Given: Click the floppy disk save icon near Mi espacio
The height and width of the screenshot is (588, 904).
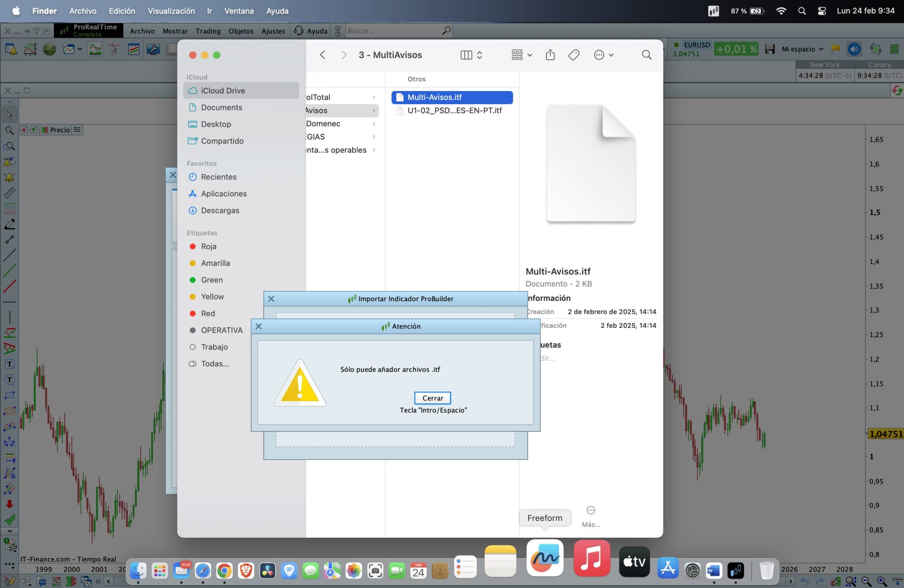Looking at the screenshot, I should click(770, 49).
